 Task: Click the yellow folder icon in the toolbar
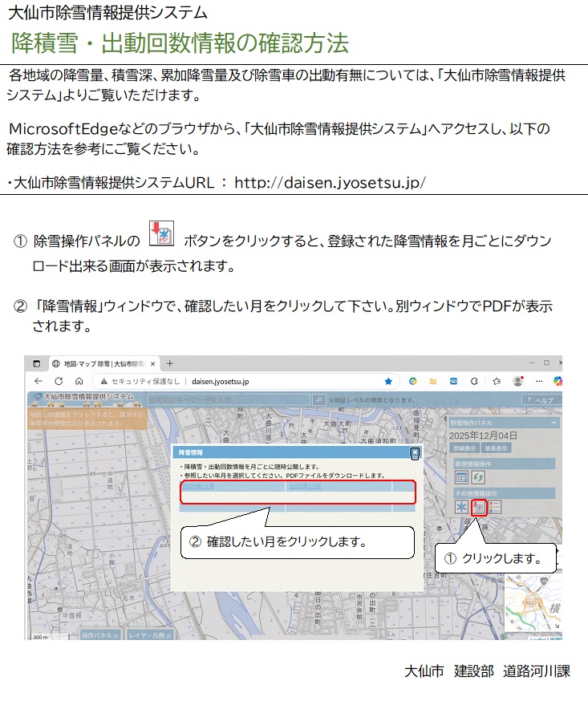point(433,381)
